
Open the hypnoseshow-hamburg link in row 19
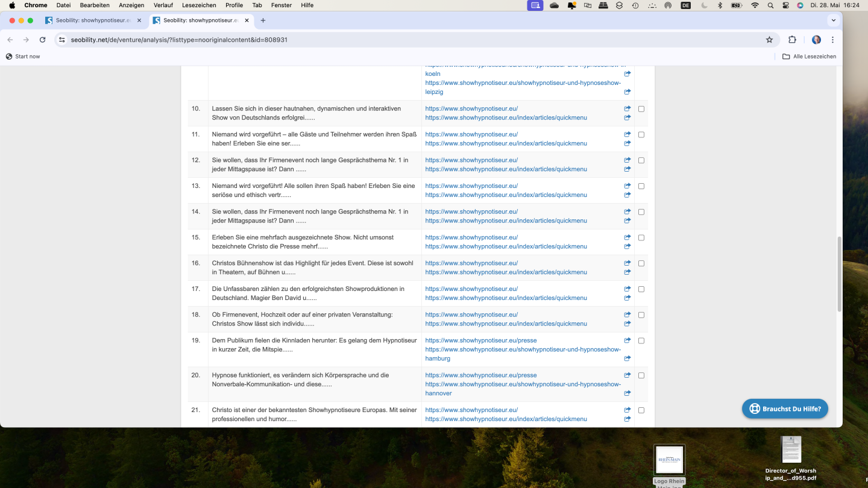tap(523, 354)
